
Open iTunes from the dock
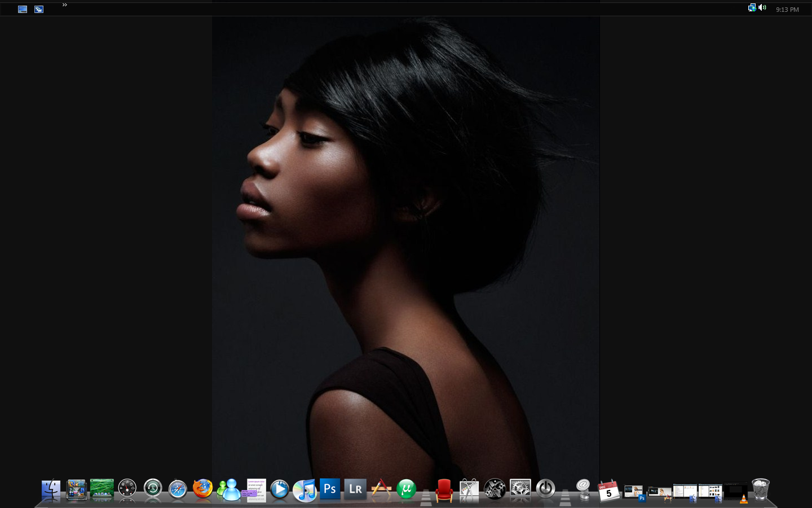(305, 490)
